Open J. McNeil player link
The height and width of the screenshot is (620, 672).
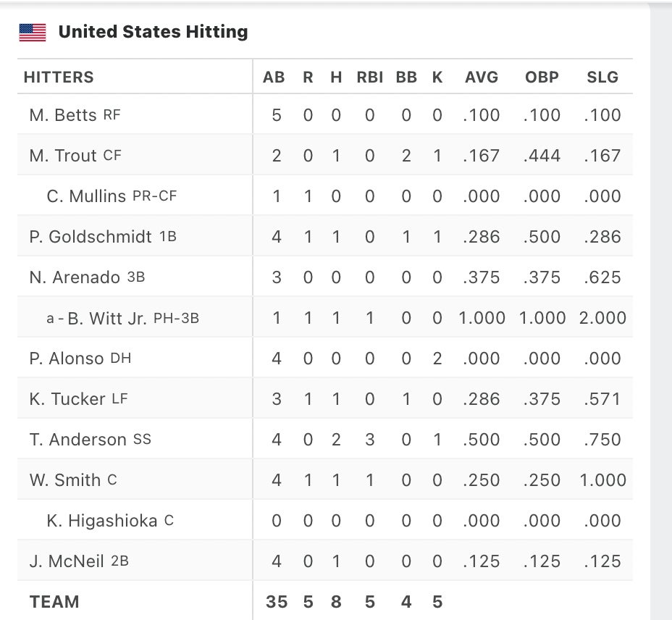(67, 561)
